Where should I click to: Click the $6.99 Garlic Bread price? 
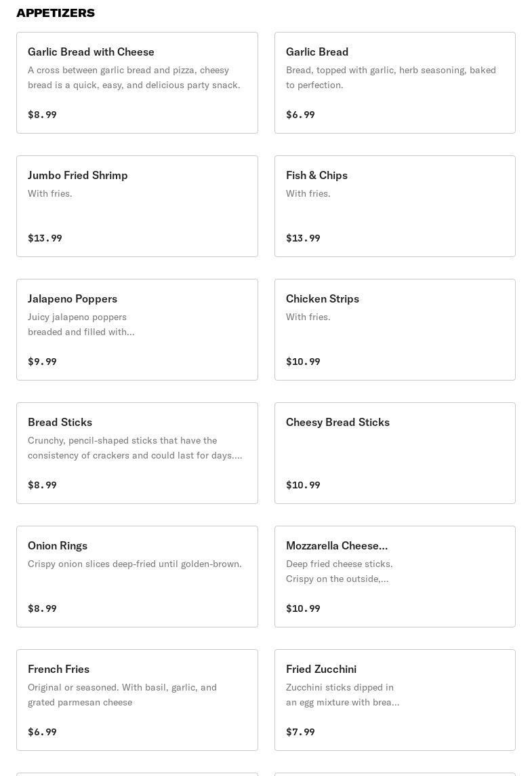(300, 115)
